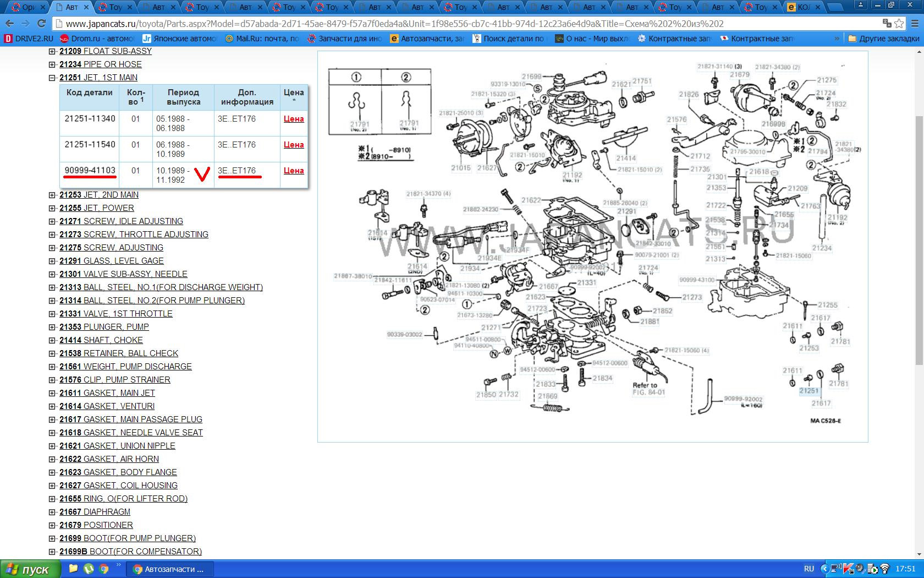Expand the 21209 FLOAT SUB-ASSY node
The image size is (924, 578).
[x=52, y=51]
